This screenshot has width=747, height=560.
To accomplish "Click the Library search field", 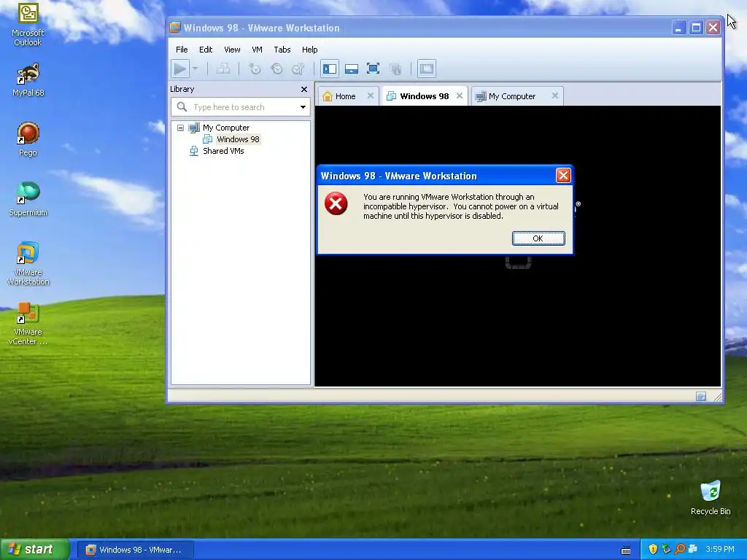I will coord(241,107).
